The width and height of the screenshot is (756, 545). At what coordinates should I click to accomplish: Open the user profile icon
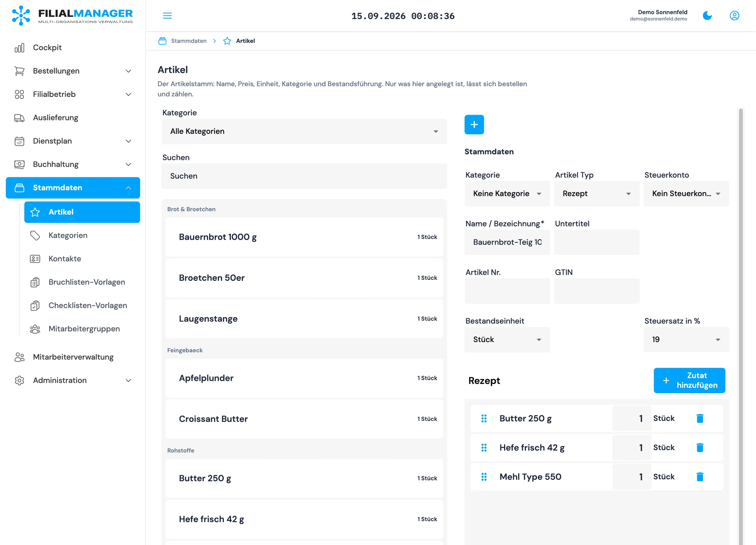(x=734, y=16)
